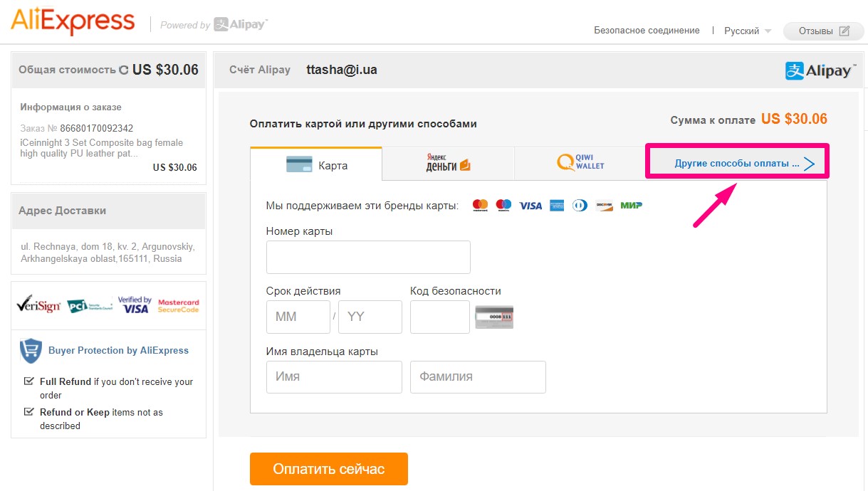Screen dimensions: 868x491
Task: Click the Discover card brand icon
Action: (x=604, y=206)
